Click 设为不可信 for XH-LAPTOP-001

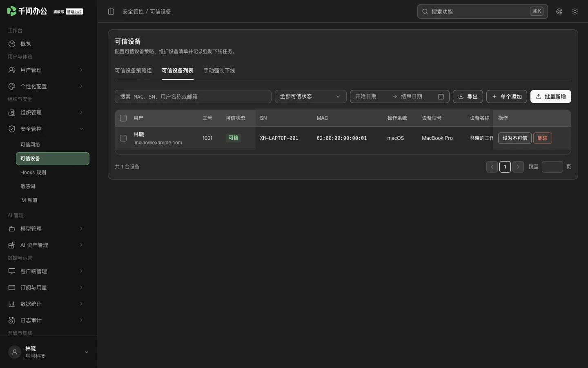pyautogui.click(x=515, y=138)
